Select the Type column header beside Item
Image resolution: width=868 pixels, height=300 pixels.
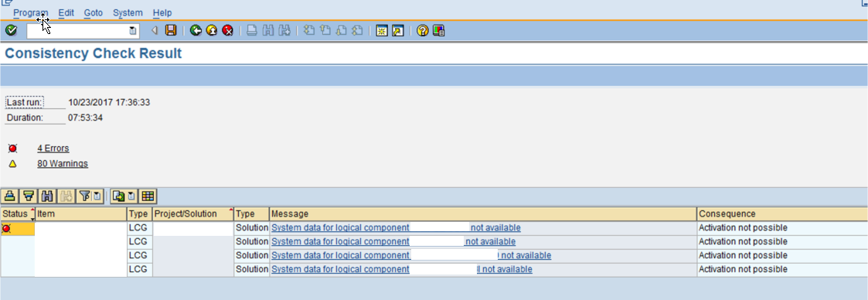coord(139,213)
